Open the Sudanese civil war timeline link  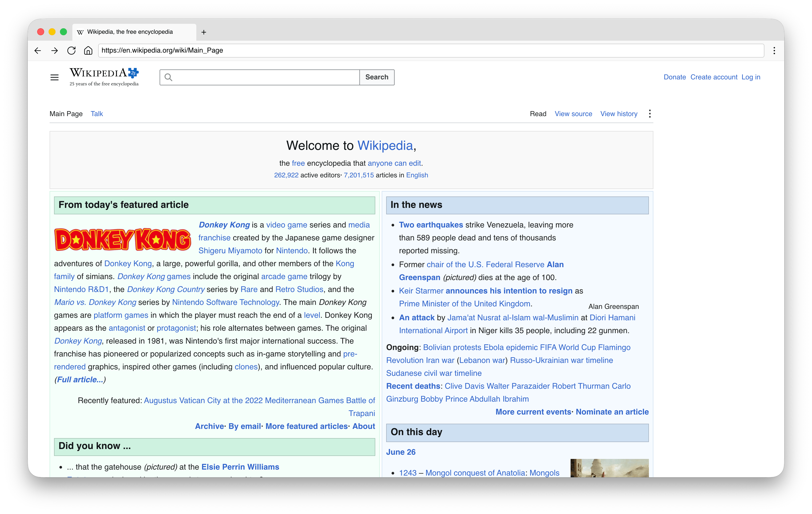pos(434,373)
